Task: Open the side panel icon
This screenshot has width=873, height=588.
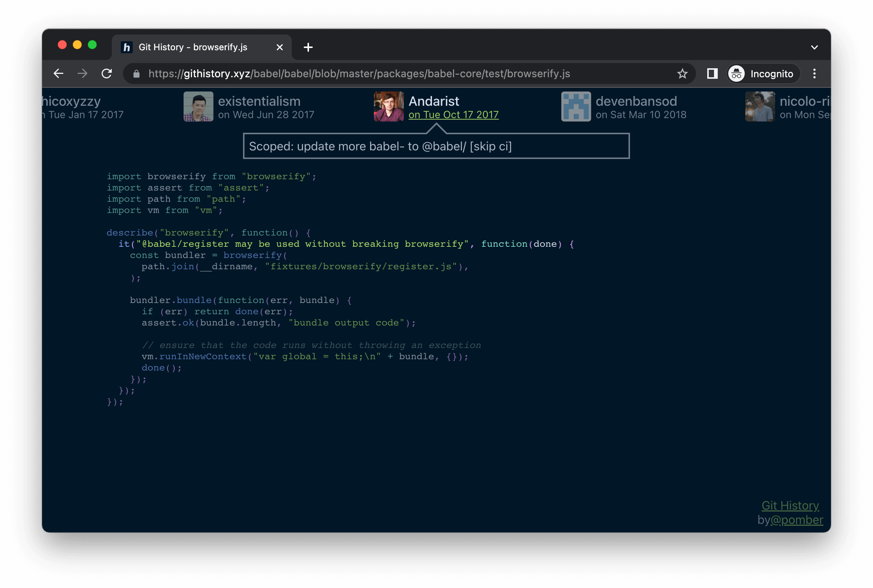Action: pos(712,73)
